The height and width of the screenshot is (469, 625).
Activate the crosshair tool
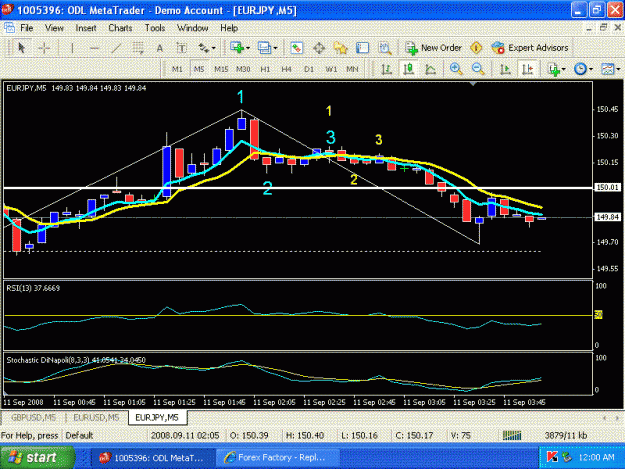44,48
